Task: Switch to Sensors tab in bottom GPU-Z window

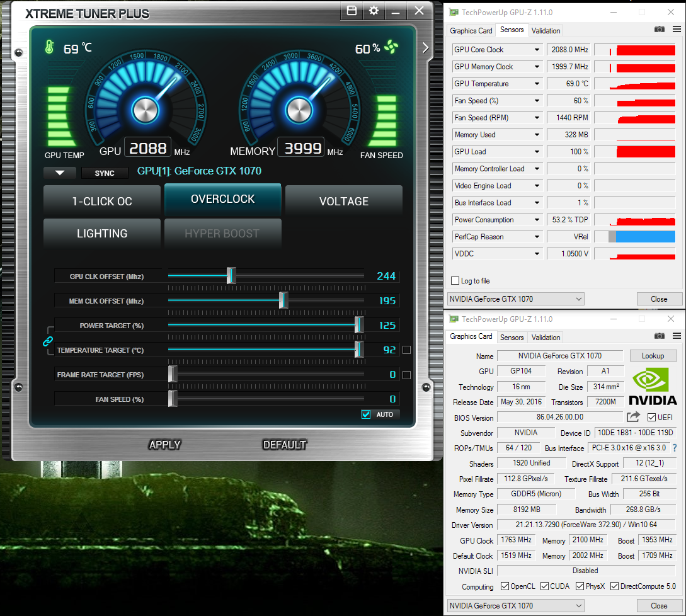Action: coord(512,338)
